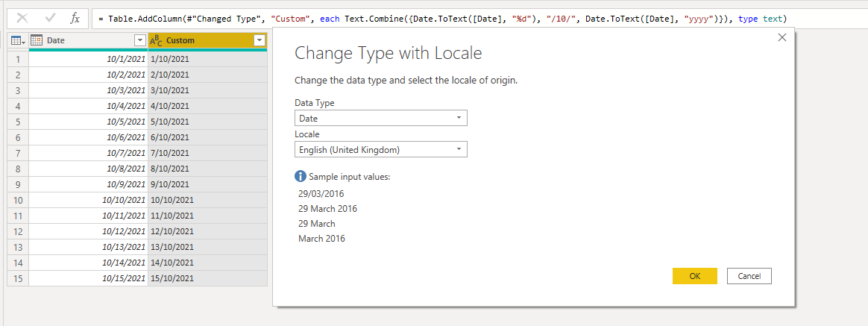The image size is (868, 326).
Task: Click Custom cell 5/10/2021
Action: [207, 121]
